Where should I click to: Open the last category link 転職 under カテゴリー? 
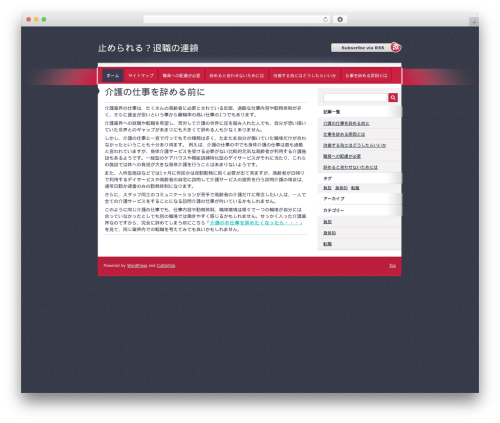click(327, 244)
